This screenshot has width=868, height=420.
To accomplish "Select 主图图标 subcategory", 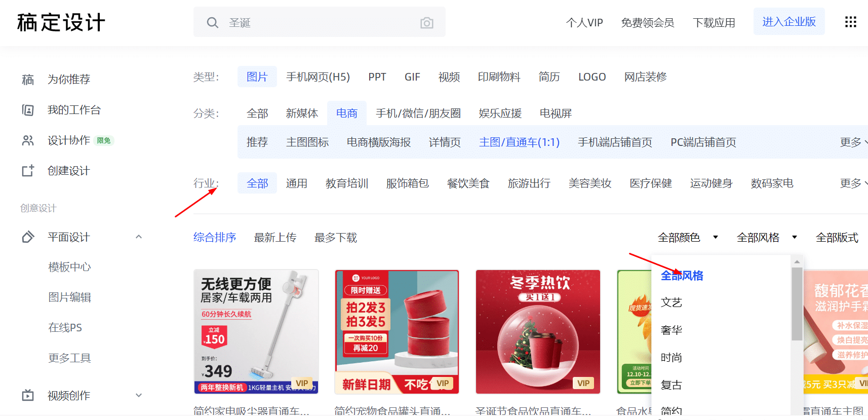I will [307, 142].
